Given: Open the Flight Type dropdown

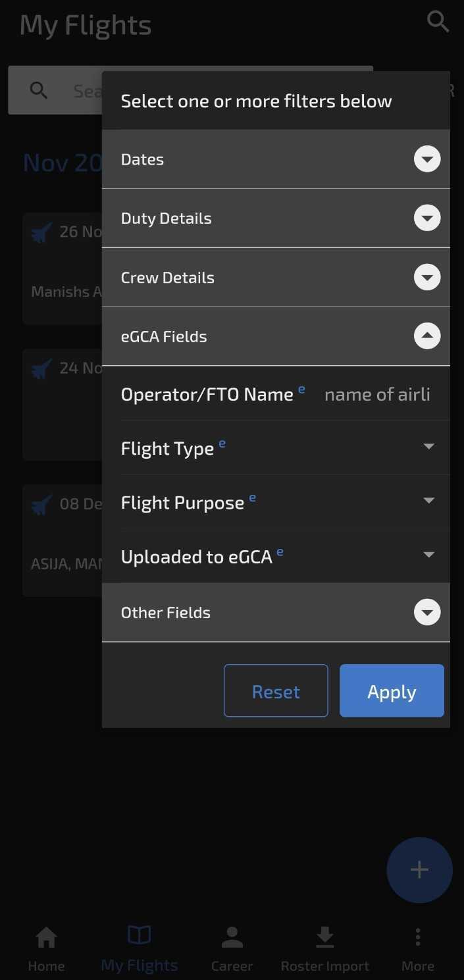Looking at the screenshot, I should (428, 447).
